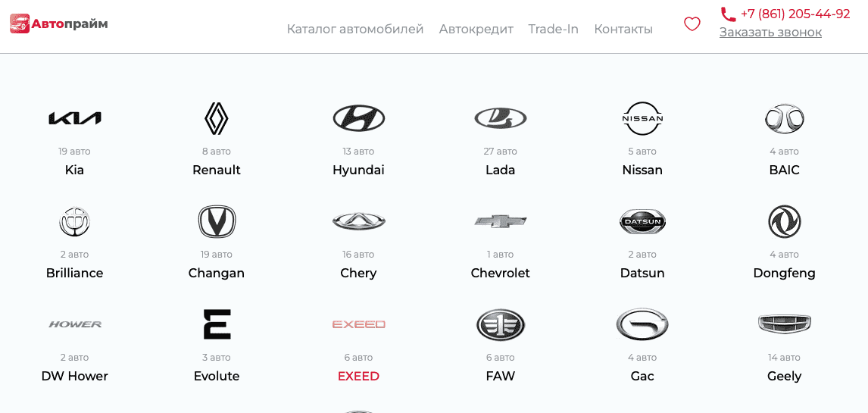Viewport: 868px width, 413px height.
Task: Go to the Автокредит section
Action: coord(476,29)
